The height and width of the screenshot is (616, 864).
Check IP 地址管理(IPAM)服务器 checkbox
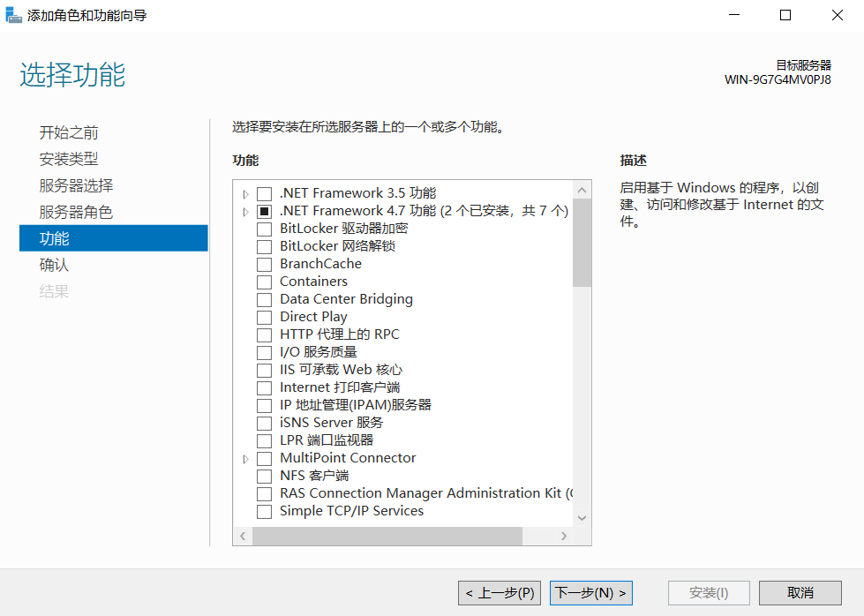265,406
